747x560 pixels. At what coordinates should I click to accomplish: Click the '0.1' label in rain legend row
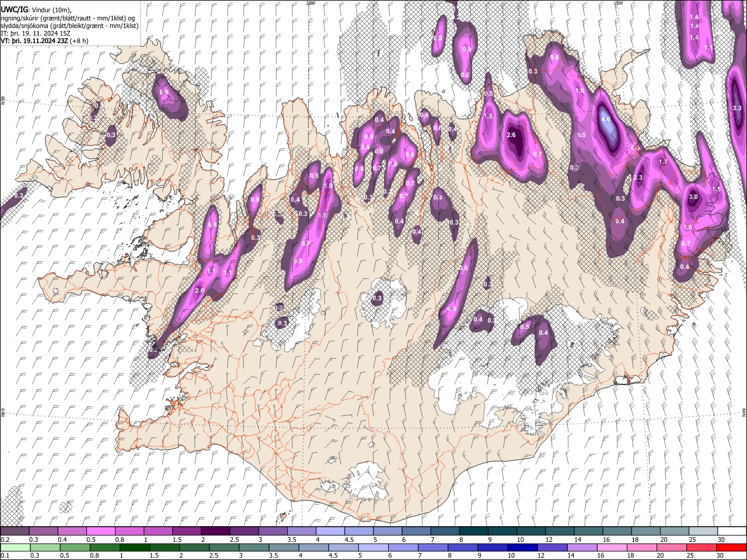pyautogui.click(x=5, y=556)
